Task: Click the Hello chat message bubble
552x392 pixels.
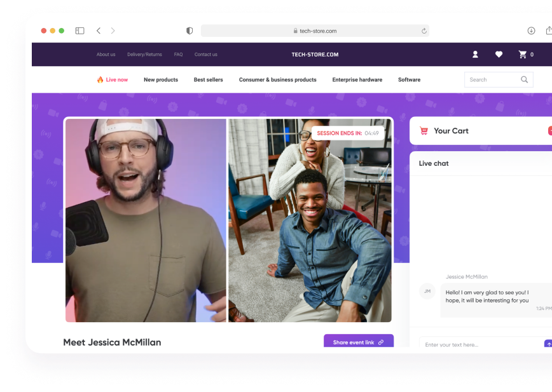Action: pos(497,301)
